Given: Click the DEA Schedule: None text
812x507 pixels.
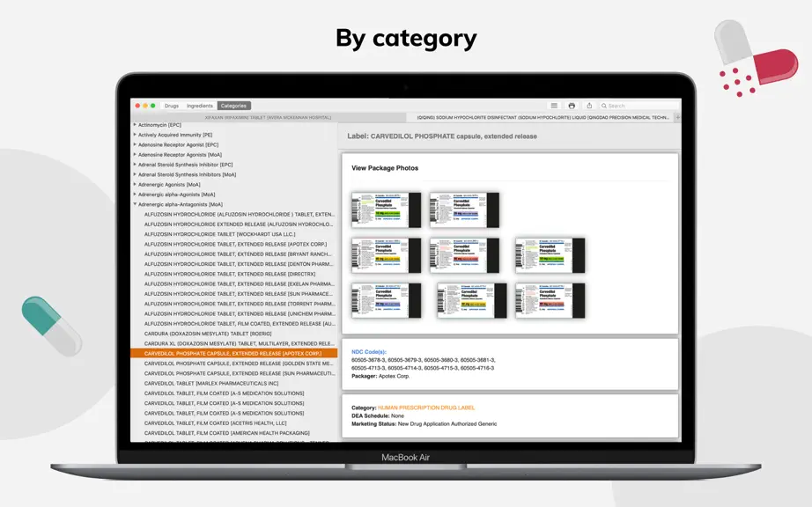Looking at the screenshot, I should point(378,415).
